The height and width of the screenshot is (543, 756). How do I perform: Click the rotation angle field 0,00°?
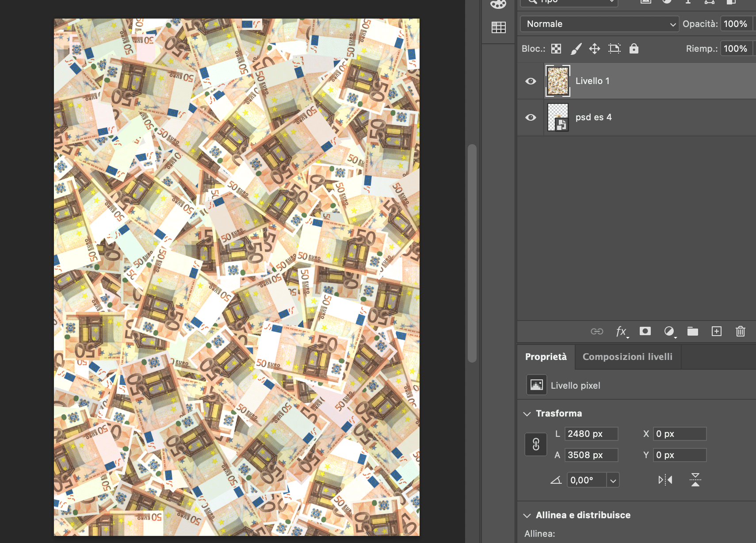pyautogui.click(x=587, y=480)
